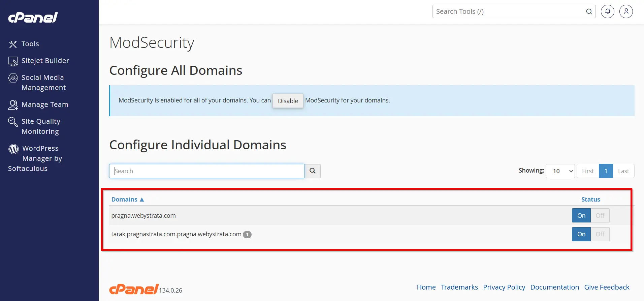
Task: Sort by the Status column header
Action: pos(591,200)
